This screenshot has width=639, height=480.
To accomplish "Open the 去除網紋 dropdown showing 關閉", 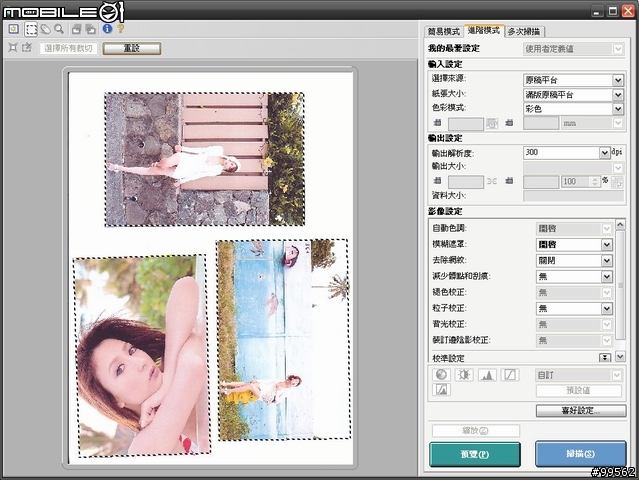I will [x=574, y=260].
